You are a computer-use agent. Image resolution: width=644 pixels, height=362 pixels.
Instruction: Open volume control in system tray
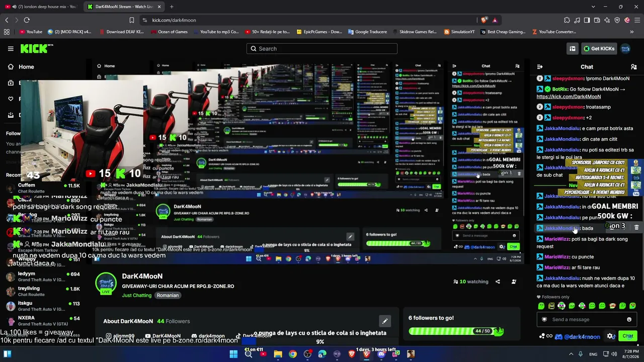coord(614,354)
